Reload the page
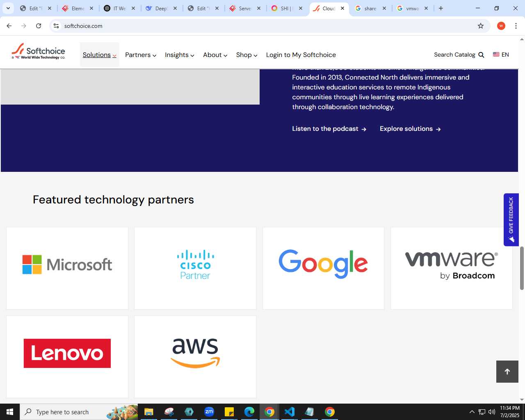Image resolution: width=525 pixels, height=420 pixels. click(39, 26)
